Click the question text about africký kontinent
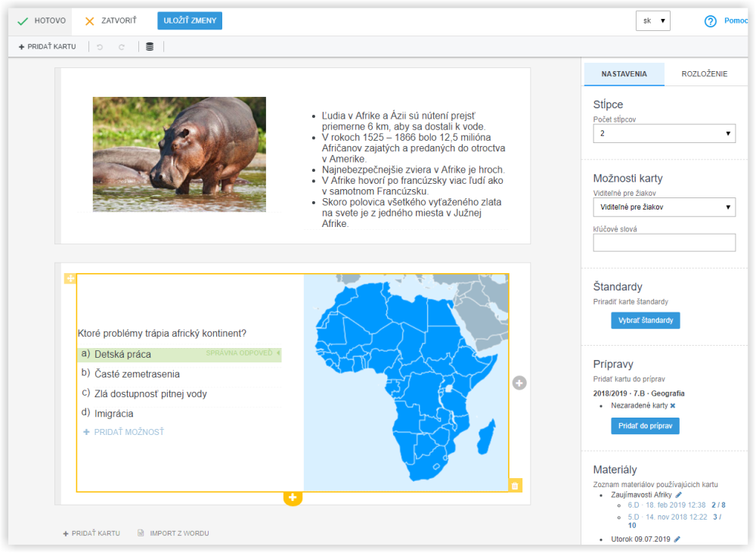This screenshot has height=553, width=756. tap(162, 334)
